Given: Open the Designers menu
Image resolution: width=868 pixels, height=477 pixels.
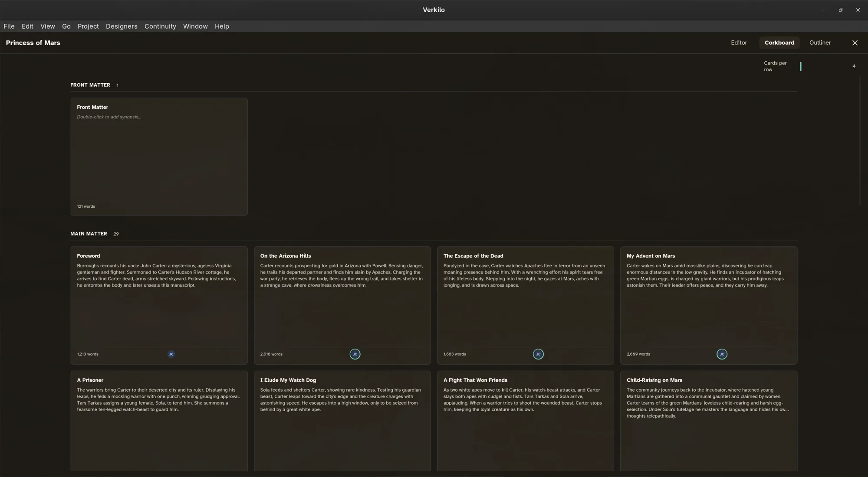Looking at the screenshot, I should 122,26.
